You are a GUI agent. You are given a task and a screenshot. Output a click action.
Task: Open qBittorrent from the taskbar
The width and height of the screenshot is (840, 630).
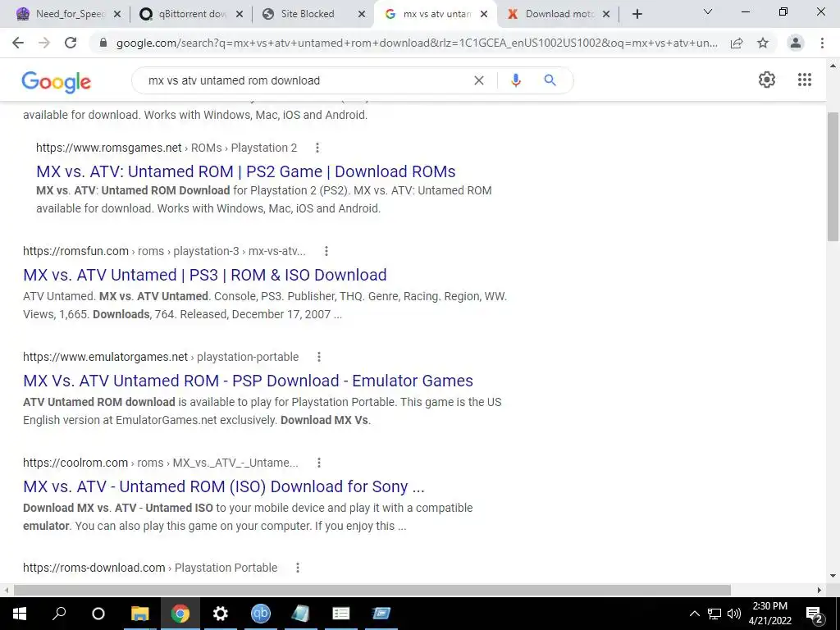click(x=261, y=614)
